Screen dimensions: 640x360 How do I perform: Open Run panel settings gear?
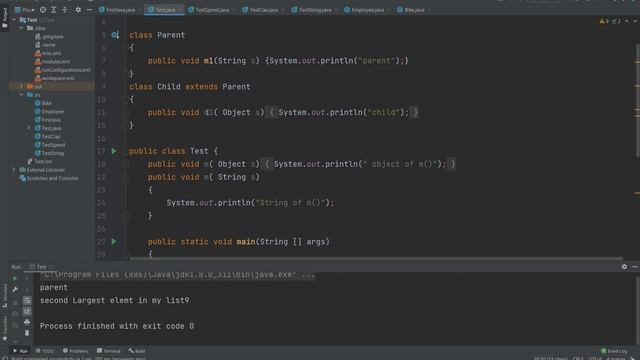pyautogui.click(x=624, y=267)
